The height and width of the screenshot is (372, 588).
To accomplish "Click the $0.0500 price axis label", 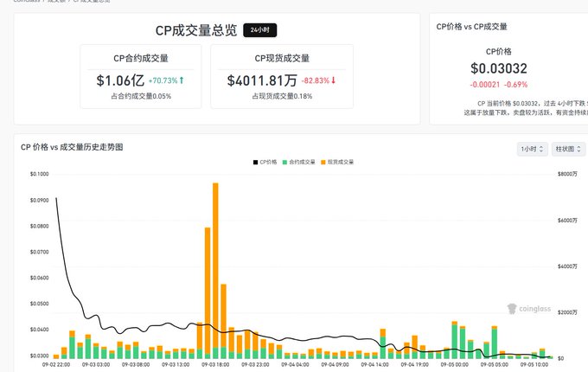I will tap(40, 304).
